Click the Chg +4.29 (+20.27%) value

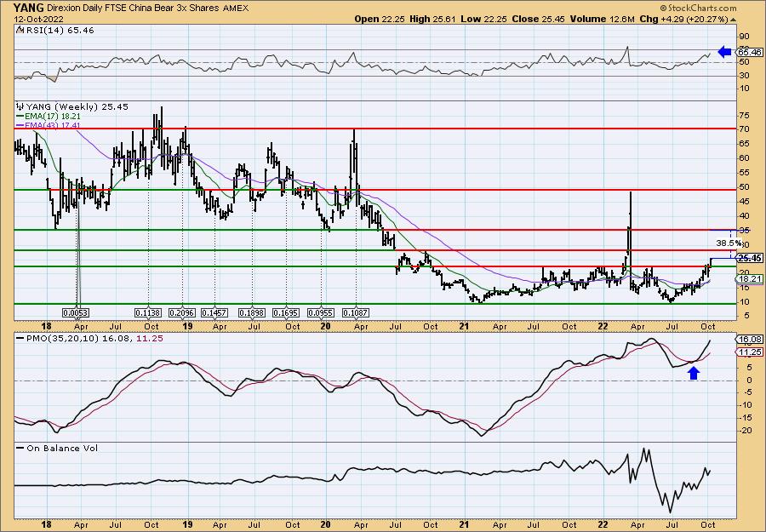pyautogui.click(x=684, y=19)
